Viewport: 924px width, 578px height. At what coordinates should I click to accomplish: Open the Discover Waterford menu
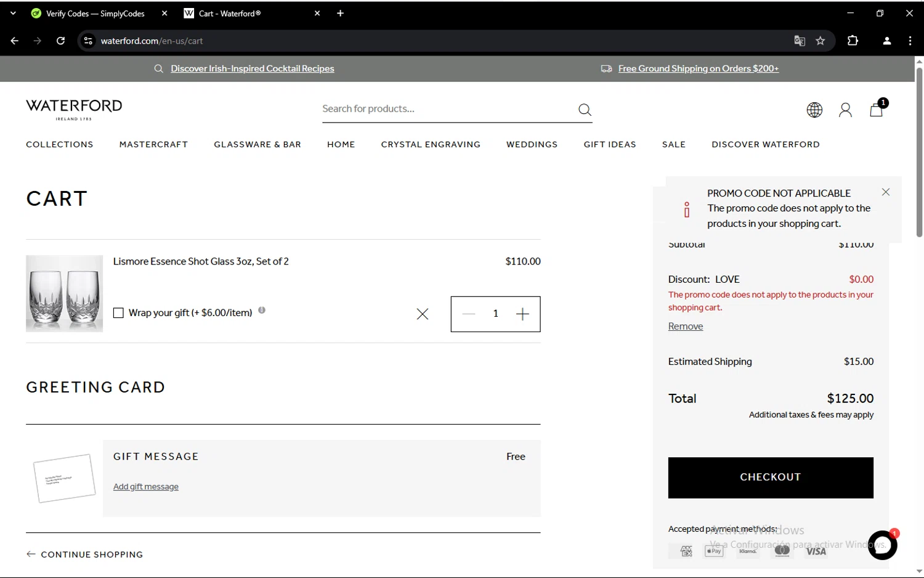click(766, 144)
